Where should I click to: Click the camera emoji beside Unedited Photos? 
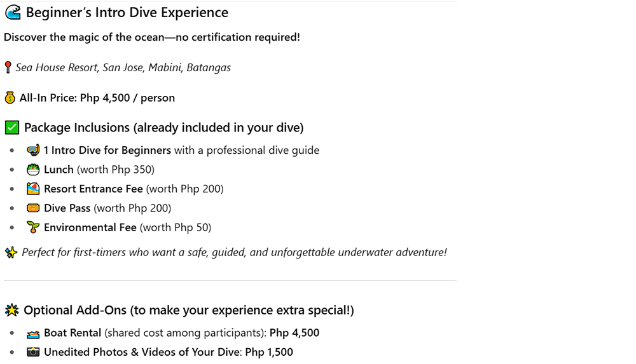pyautogui.click(x=33, y=352)
